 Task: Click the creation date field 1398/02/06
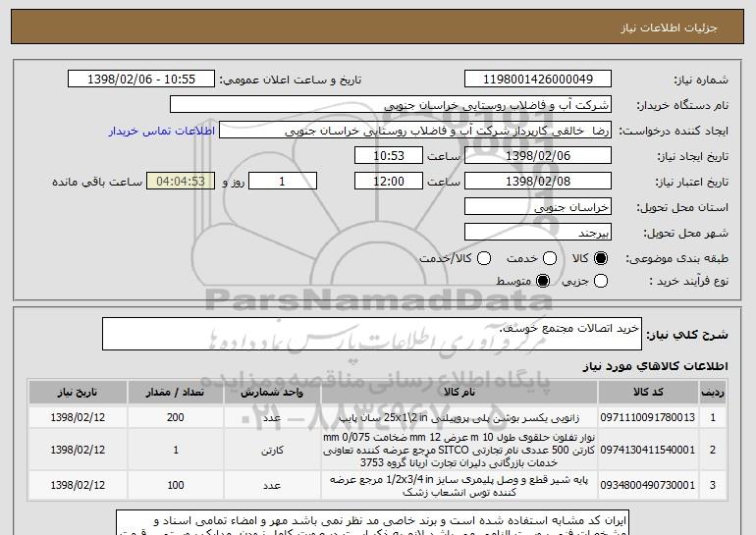click(538, 156)
